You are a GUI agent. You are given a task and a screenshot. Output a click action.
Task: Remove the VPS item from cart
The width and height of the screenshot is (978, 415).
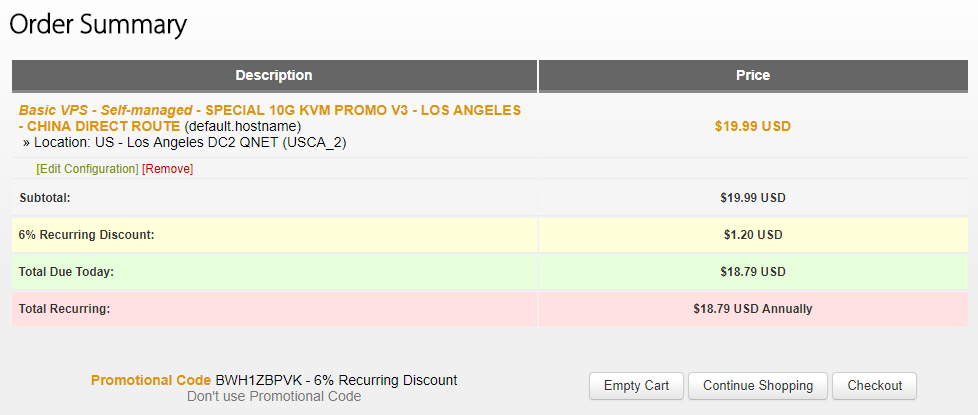pyautogui.click(x=167, y=169)
